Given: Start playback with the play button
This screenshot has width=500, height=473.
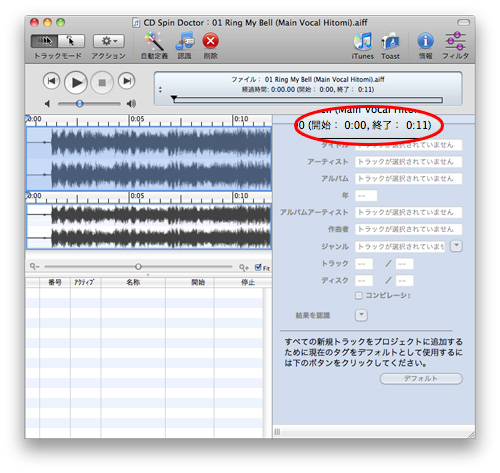Looking at the screenshot, I should tap(76, 82).
